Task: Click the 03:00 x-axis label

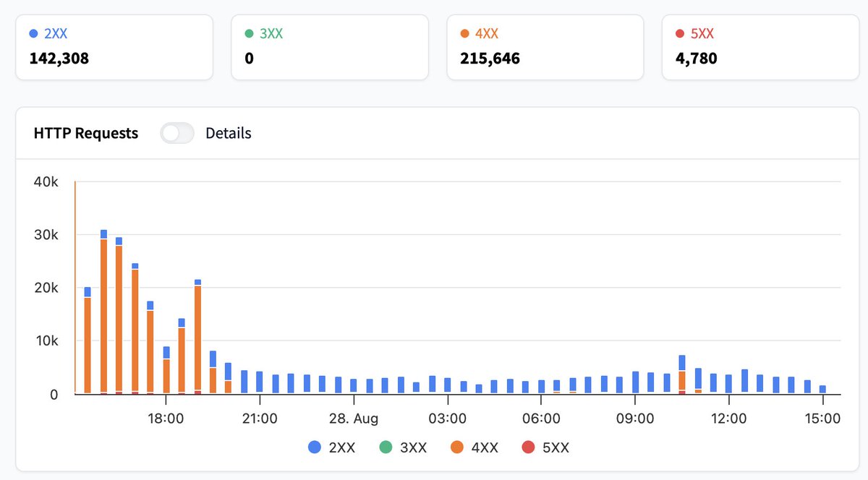Action: point(447,419)
